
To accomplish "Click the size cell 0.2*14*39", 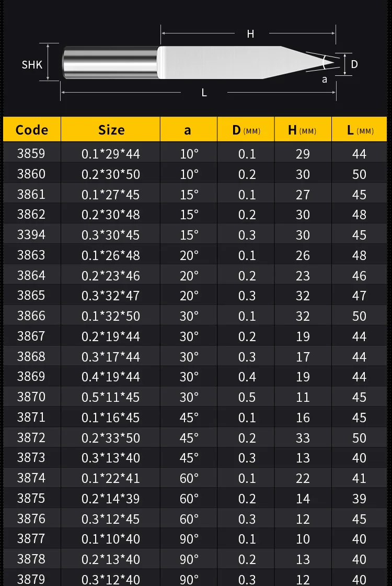I will 111,499.
